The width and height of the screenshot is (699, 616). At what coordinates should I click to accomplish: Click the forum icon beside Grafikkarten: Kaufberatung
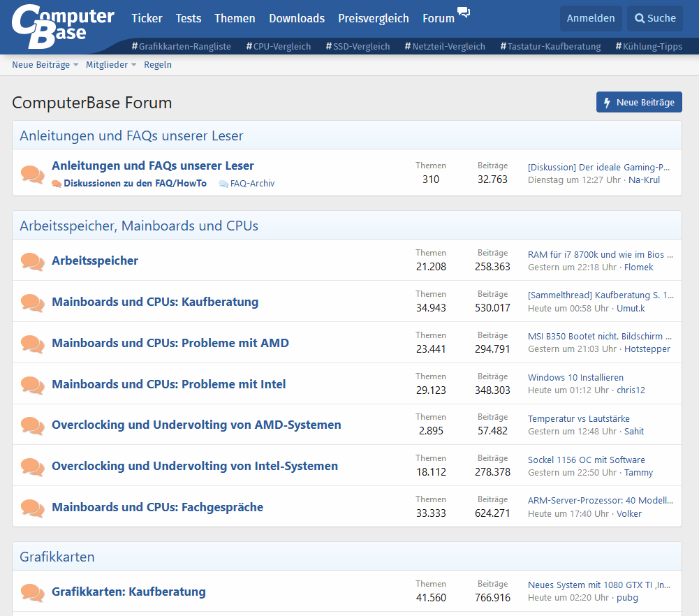pos(33,593)
